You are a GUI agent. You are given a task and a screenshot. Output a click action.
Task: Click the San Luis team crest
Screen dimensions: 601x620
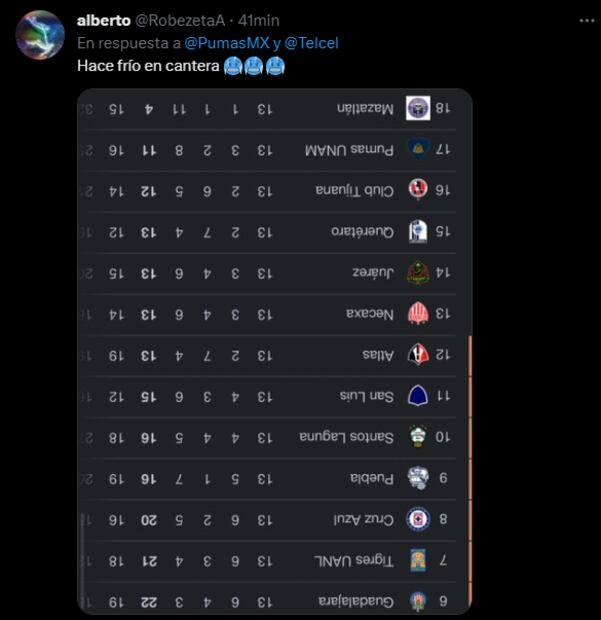[x=418, y=396]
